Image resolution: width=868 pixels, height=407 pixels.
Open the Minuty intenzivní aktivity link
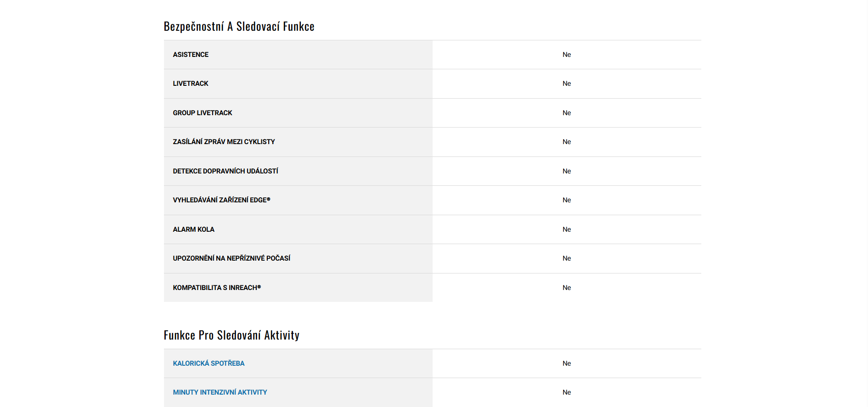[x=220, y=392]
